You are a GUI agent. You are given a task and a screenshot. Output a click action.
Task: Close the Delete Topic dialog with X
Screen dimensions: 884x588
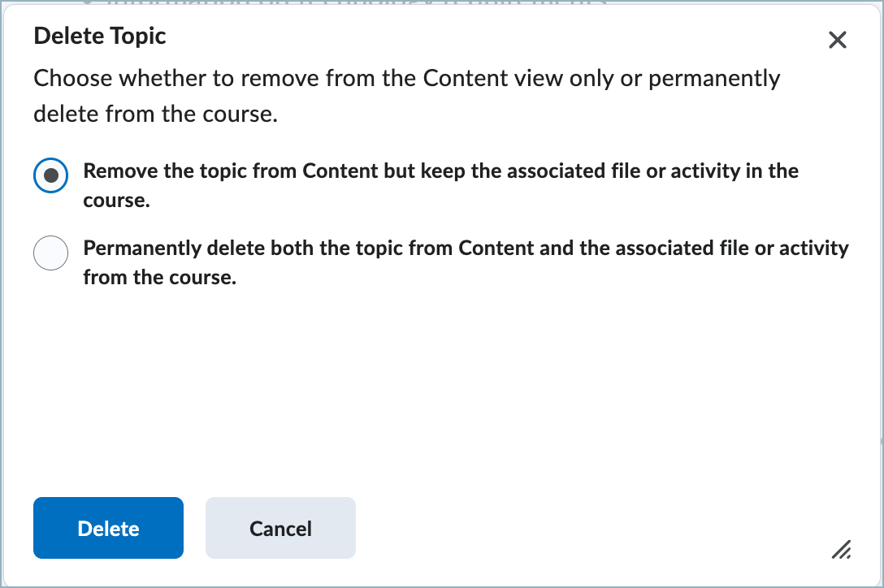click(838, 40)
